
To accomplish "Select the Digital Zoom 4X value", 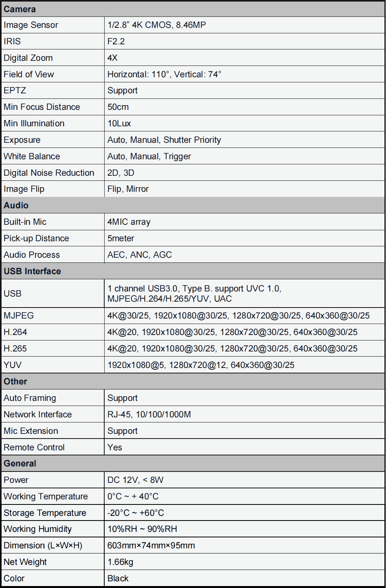I will (x=112, y=58).
